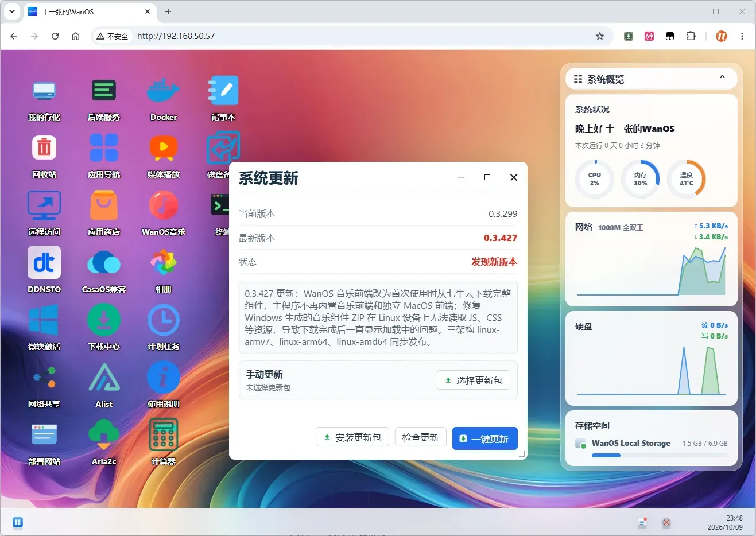Open the 计算器 calculator icon
This screenshot has height=536, width=756.
pos(164,435)
